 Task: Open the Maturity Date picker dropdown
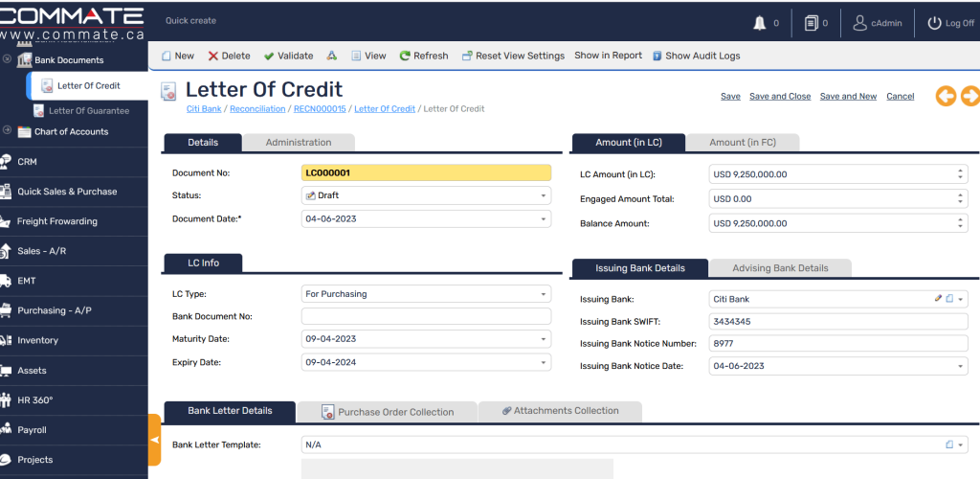pos(544,339)
